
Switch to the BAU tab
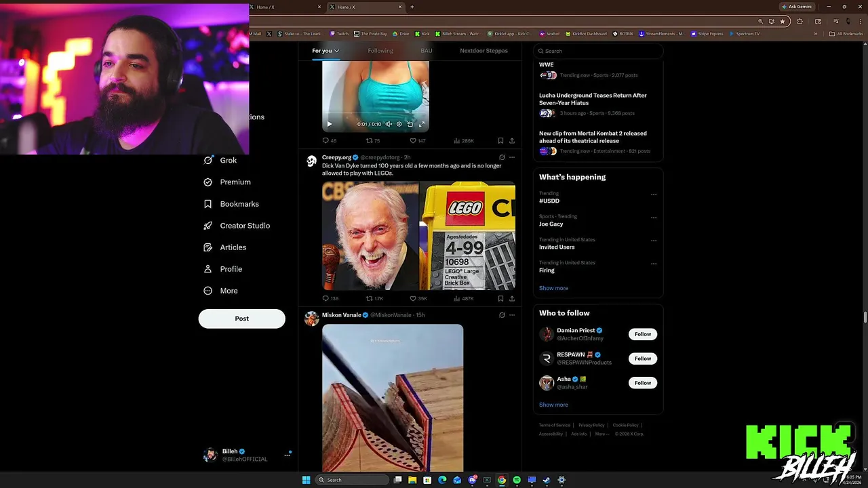[x=427, y=51]
